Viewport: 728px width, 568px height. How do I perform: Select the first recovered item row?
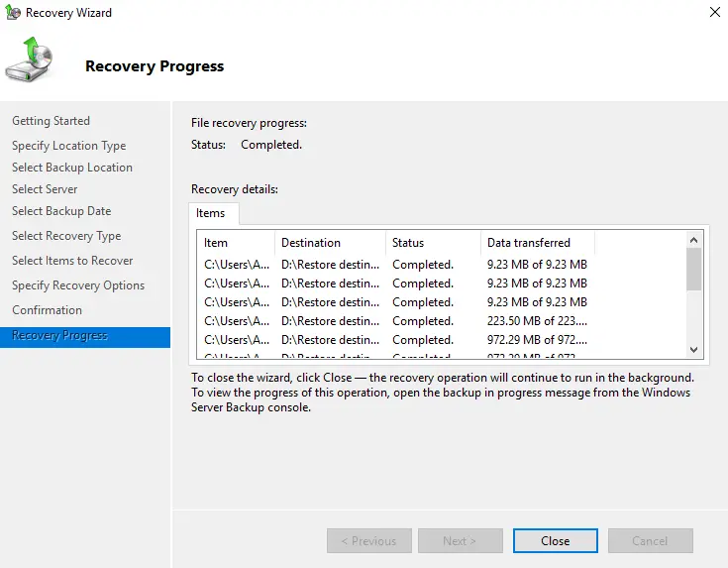(396, 265)
